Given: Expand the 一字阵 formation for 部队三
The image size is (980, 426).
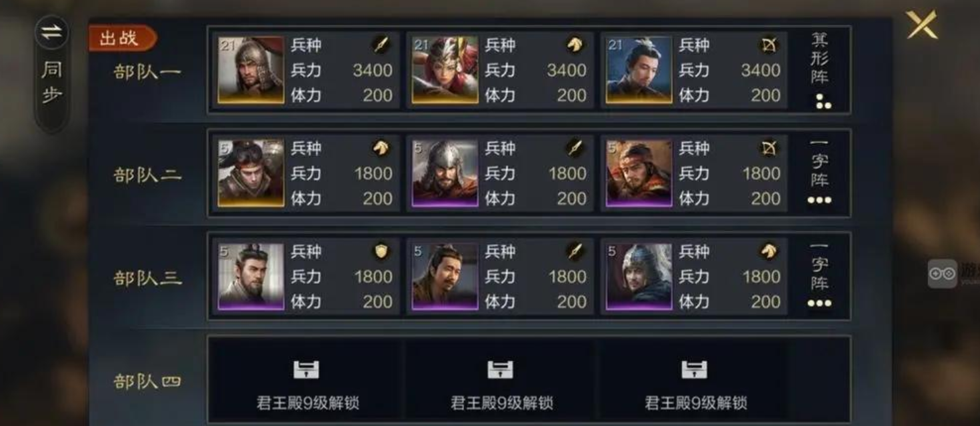Looking at the screenshot, I should (x=820, y=277).
